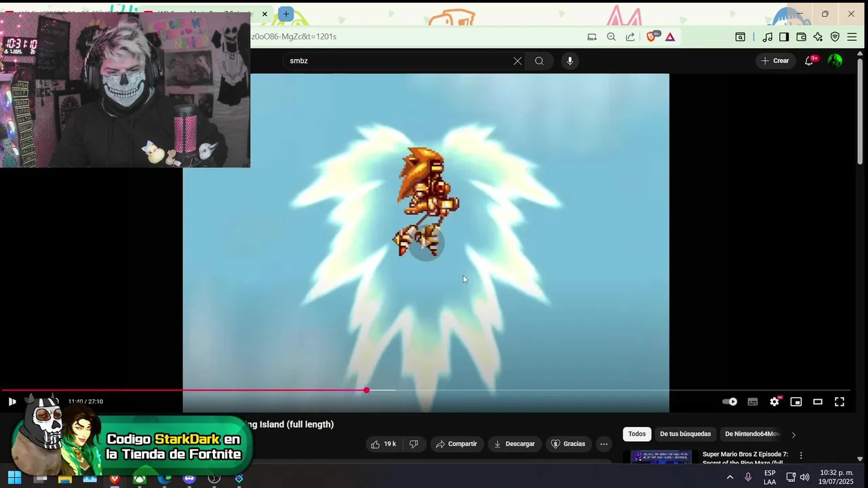This screenshot has height=488, width=868.
Task: Enter fullscreen video mode
Action: (840, 402)
